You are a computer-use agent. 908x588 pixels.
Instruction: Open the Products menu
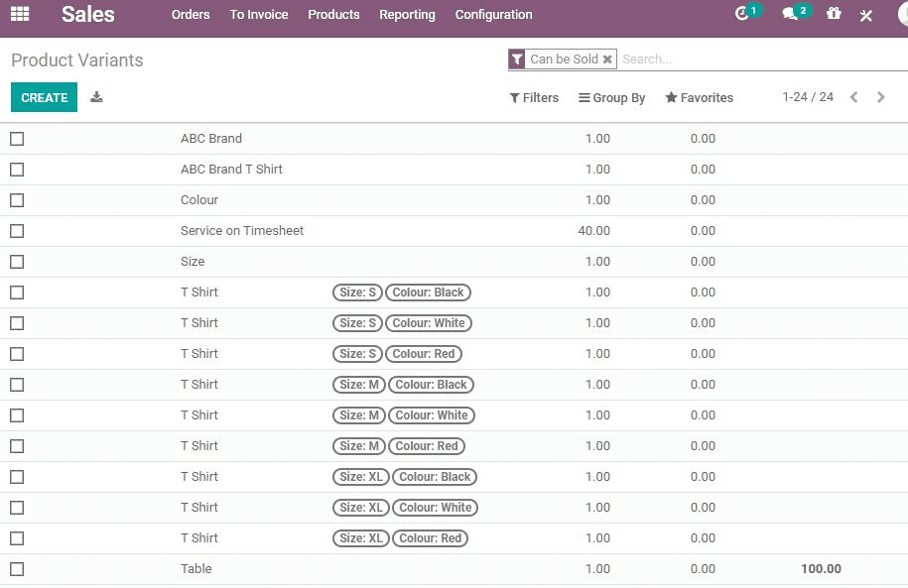click(333, 15)
